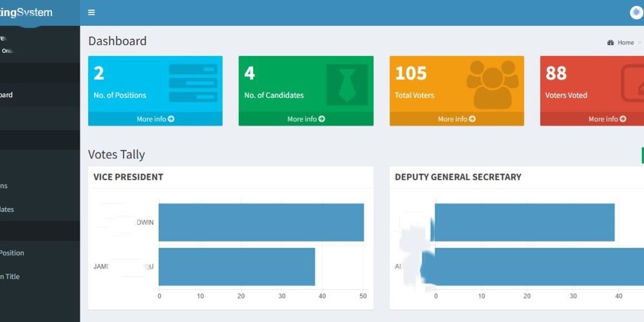This screenshot has width=644, height=322.
Task: Click the top bar in Deputy General Secretary chart
Action: (524, 222)
